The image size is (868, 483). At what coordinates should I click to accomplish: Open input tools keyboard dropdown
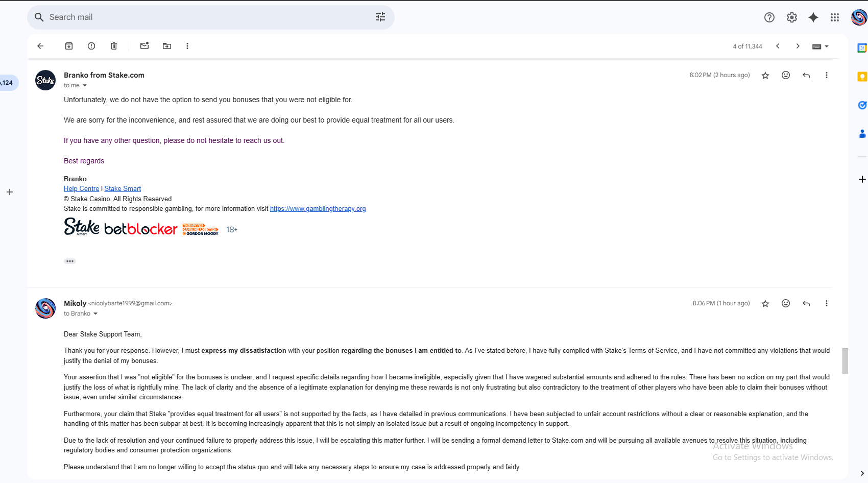tap(821, 46)
